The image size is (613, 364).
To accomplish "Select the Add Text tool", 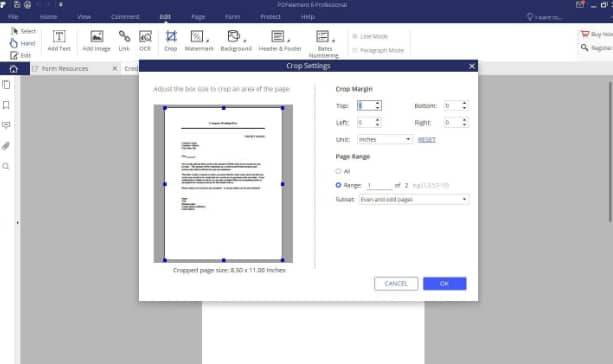I will pos(59,41).
